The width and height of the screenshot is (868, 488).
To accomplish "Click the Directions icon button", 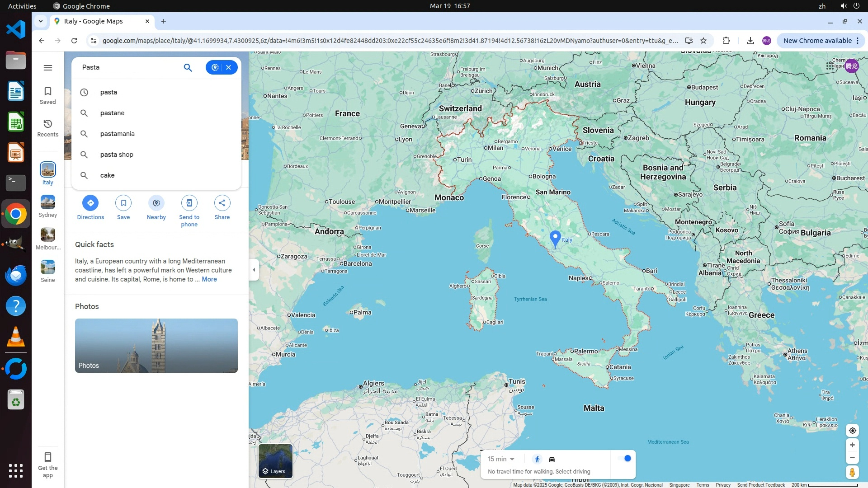I will [x=90, y=203].
